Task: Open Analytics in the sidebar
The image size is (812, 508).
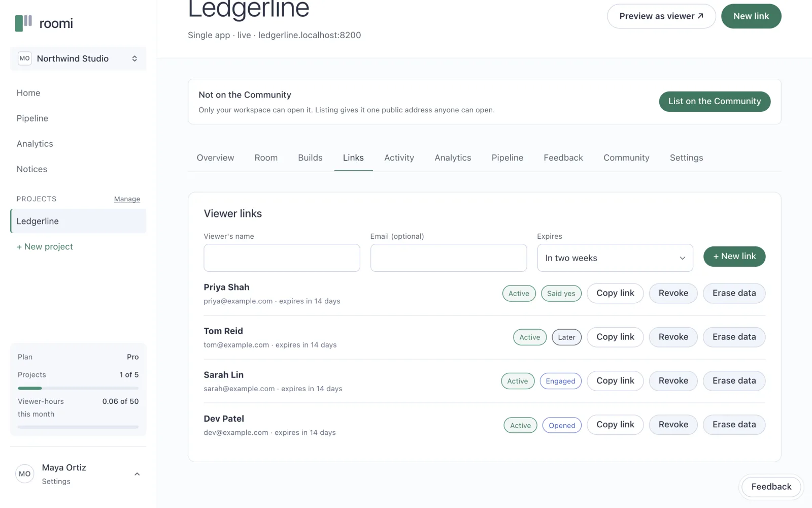Action: tap(35, 144)
